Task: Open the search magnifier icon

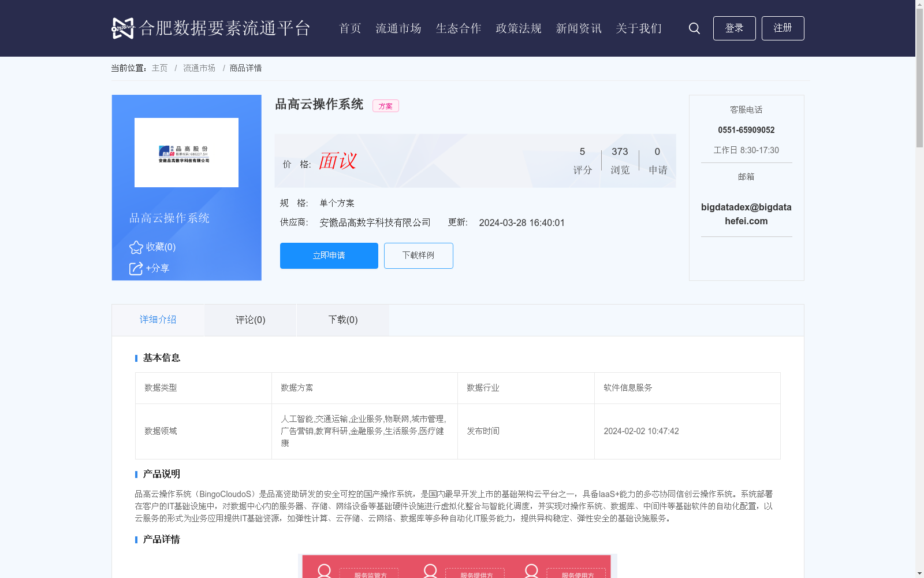Action: 694,28
